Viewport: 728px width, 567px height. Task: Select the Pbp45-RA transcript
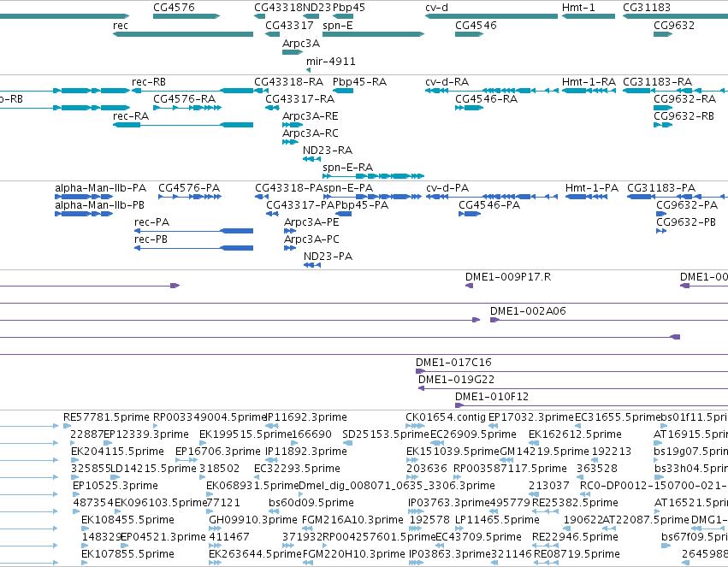343,91
